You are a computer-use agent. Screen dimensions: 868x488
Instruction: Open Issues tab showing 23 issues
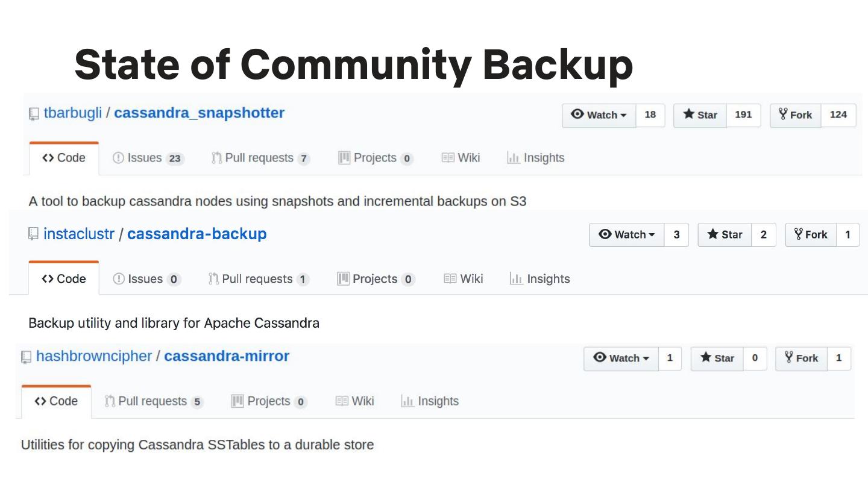click(x=148, y=158)
